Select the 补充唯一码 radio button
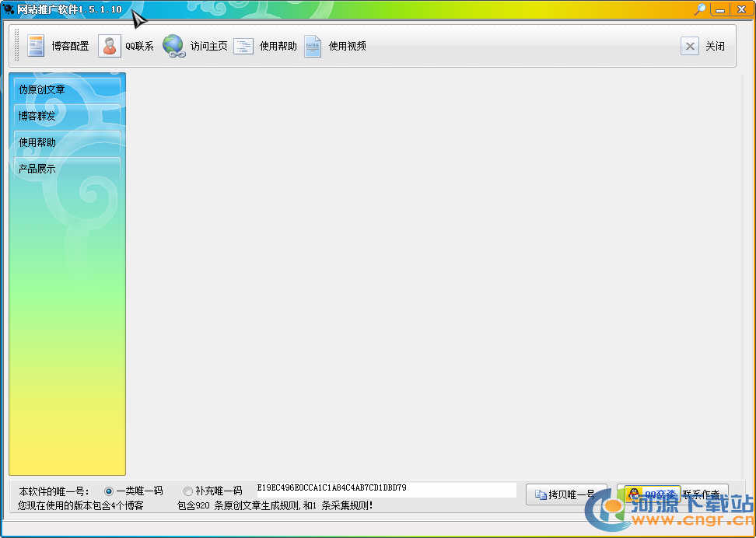756x538 pixels. point(187,491)
